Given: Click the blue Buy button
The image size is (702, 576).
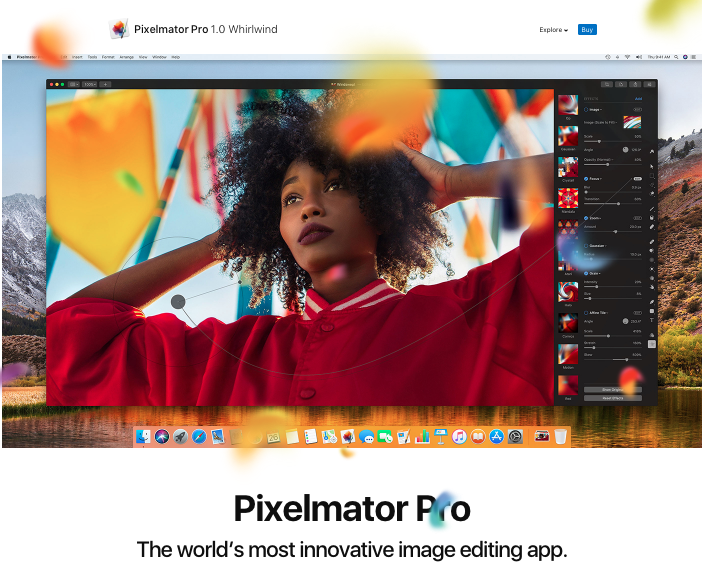Looking at the screenshot, I should click(x=587, y=30).
